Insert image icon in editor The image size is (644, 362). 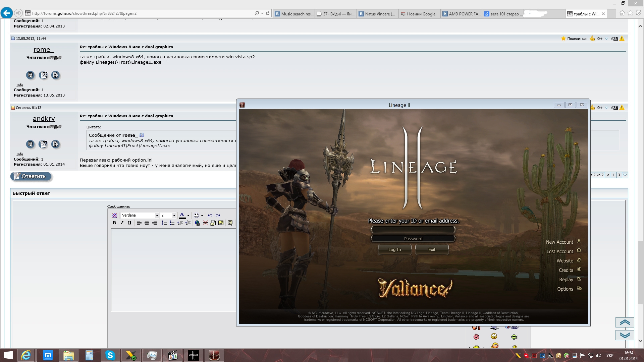[x=221, y=223]
